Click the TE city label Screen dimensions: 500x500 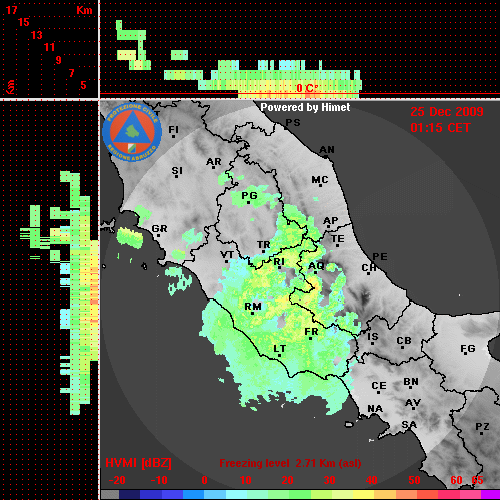338,239
